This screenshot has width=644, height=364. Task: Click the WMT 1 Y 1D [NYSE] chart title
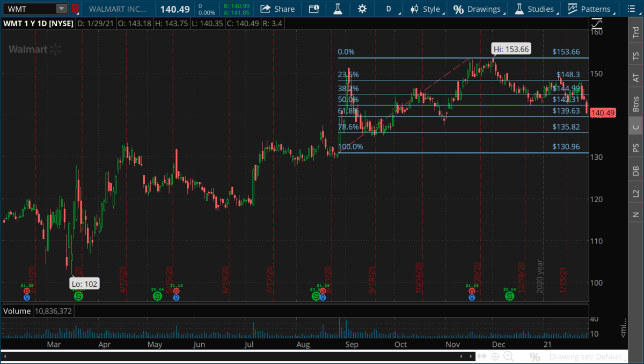[x=38, y=24]
